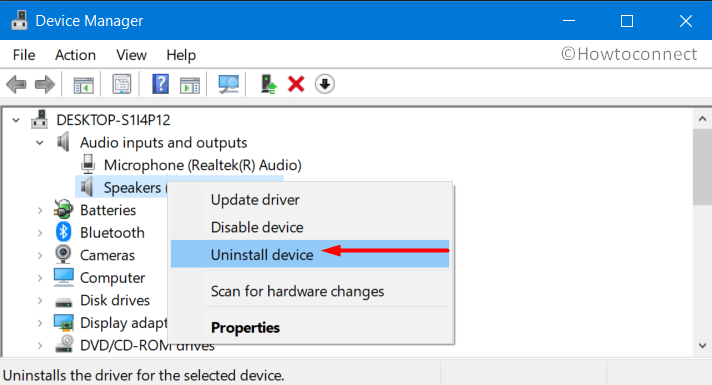Choose Scan for hardware changes menu entry
Image resolution: width=712 pixels, height=385 pixels.
tap(310, 291)
